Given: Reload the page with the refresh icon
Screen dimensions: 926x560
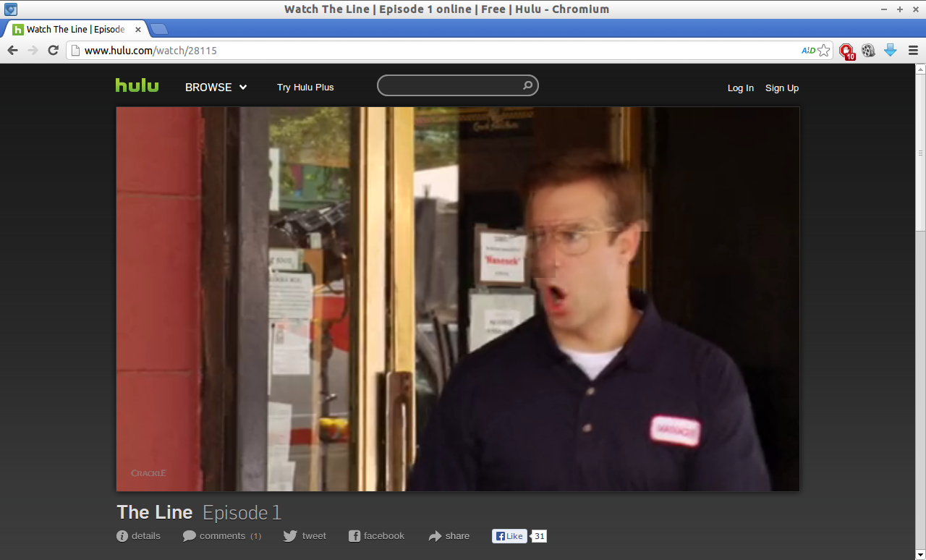Looking at the screenshot, I should point(53,50).
